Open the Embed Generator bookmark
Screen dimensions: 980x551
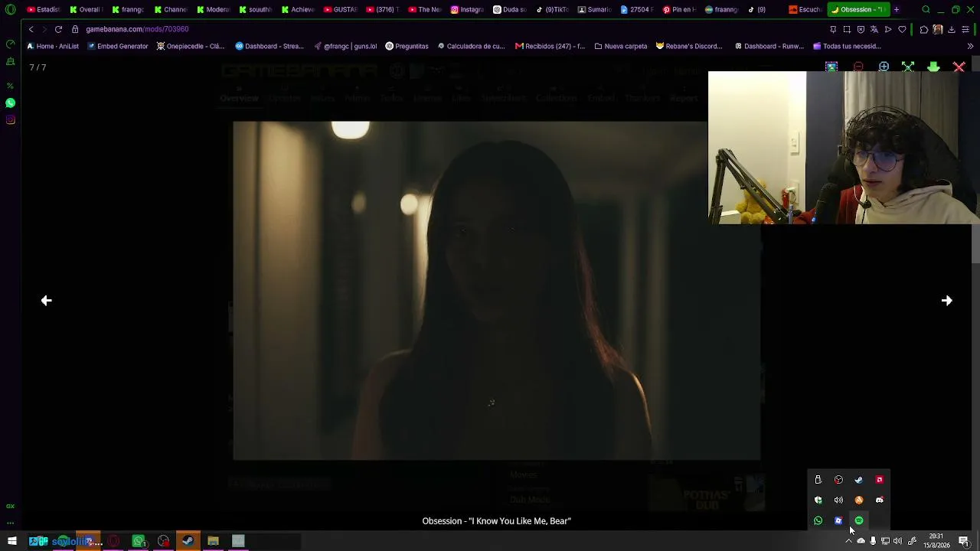click(x=118, y=46)
